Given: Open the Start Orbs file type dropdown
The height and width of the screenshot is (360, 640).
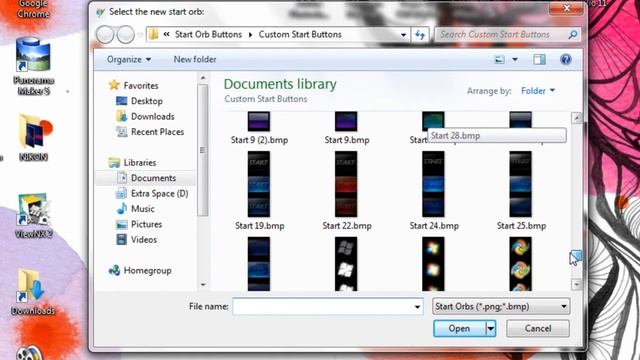Looking at the screenshot, I should click(x=501, y=307).
